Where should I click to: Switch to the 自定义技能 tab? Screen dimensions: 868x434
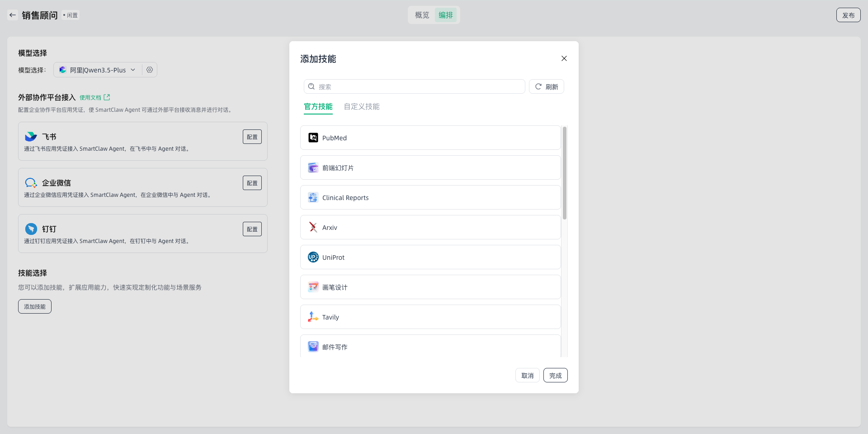361,107
